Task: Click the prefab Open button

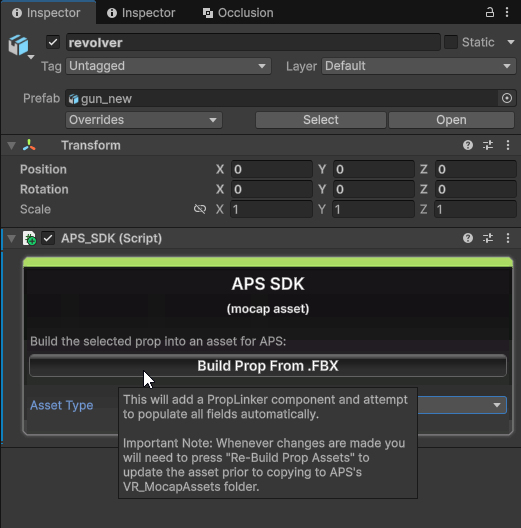Action: pos(451,120)
